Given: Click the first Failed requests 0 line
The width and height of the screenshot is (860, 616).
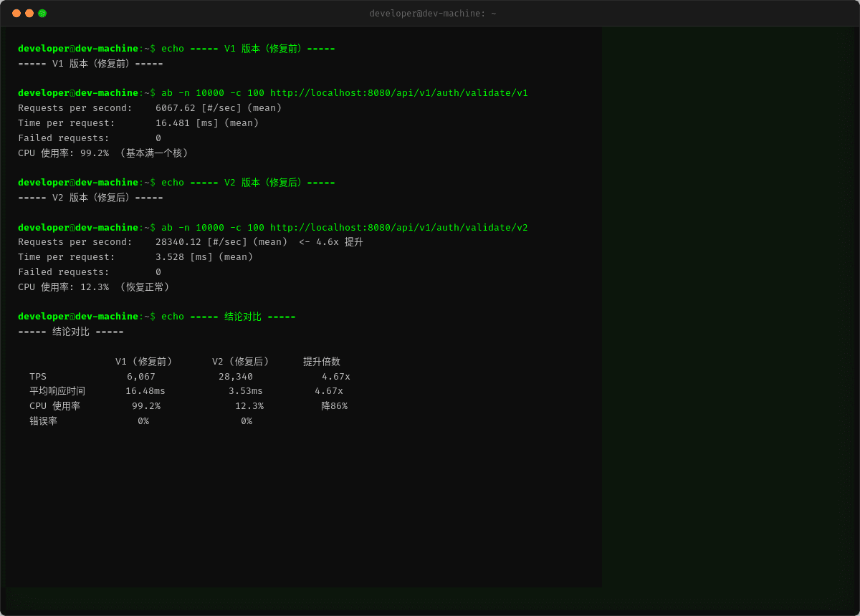Looking at the screenshot, I should pyautogui.click(x=90, y=138).
